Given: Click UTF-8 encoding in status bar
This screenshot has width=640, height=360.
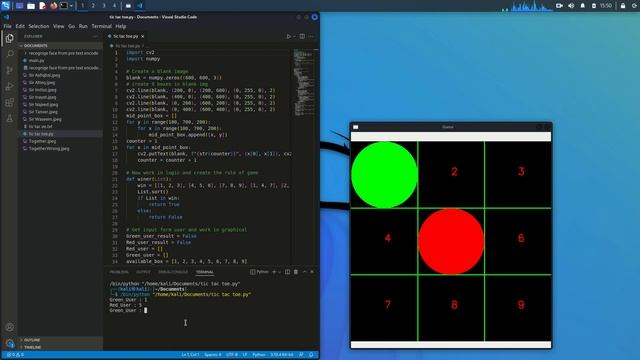Looking at the screenshot, I should click(232, 355).
